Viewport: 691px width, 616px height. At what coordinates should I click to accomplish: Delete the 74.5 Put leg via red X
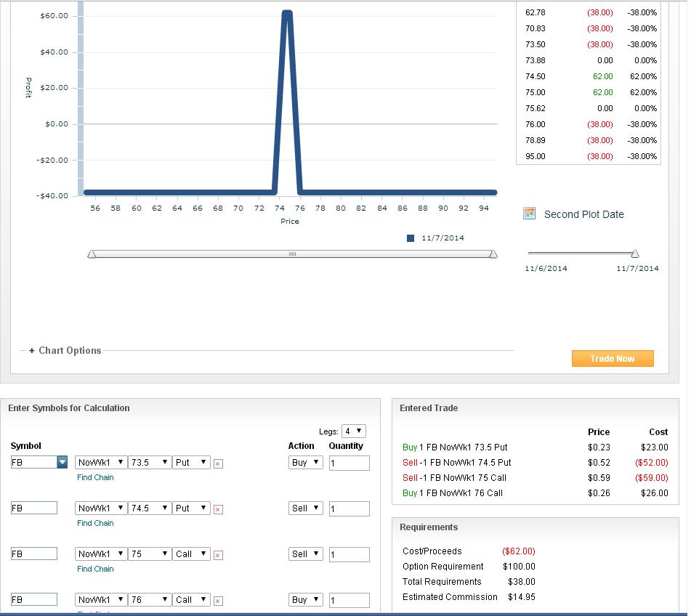point(218,509)
